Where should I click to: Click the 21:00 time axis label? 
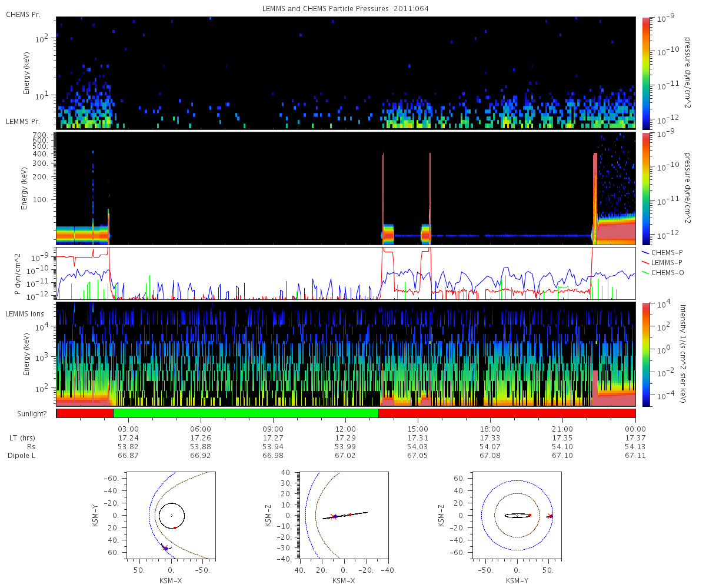point(562,429)
